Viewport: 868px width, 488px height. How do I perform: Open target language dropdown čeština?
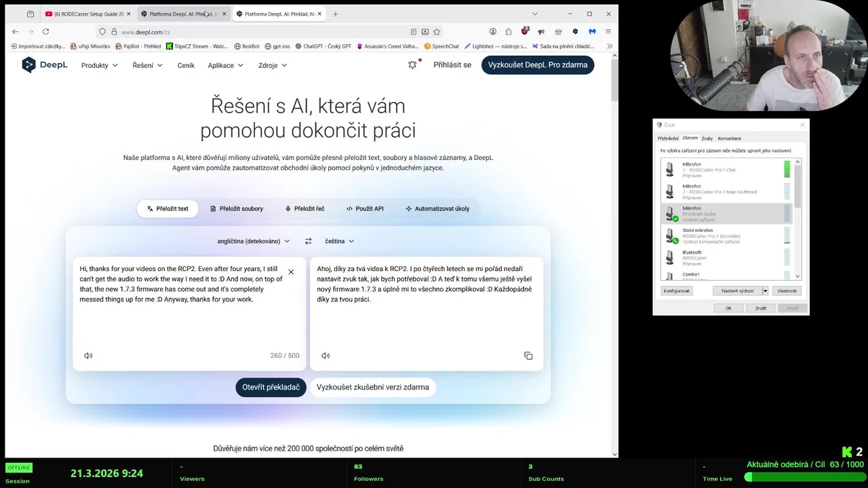pos(340,241)
